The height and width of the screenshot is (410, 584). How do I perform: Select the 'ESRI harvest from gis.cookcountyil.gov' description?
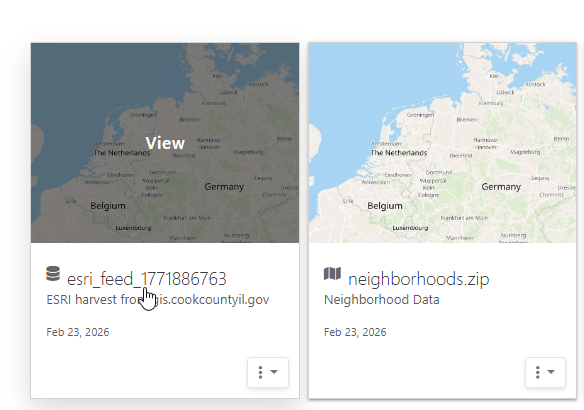click(x=158, y=299)
